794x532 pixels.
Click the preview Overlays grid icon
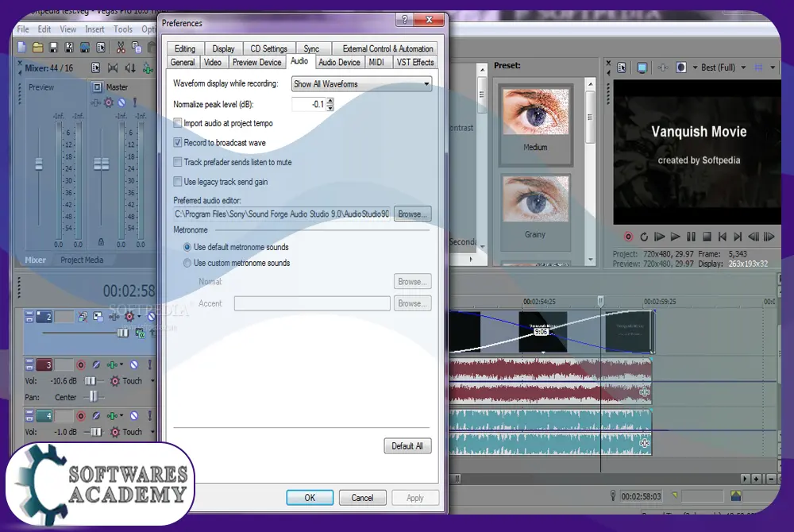pos(758,67)
